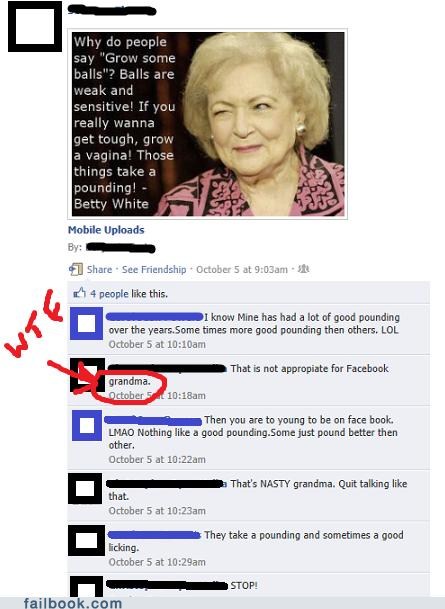
Task: Click the October 5 at 9:03am timestamp
Action: click(242, 270)
